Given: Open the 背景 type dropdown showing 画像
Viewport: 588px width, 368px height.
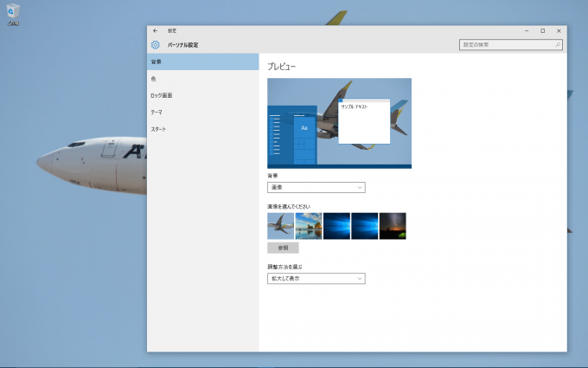Looking at the screenshot, I should (316, 187).
